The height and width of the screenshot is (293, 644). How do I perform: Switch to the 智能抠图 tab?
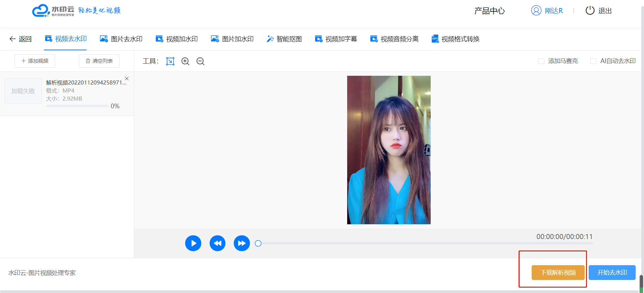point(284,39)
